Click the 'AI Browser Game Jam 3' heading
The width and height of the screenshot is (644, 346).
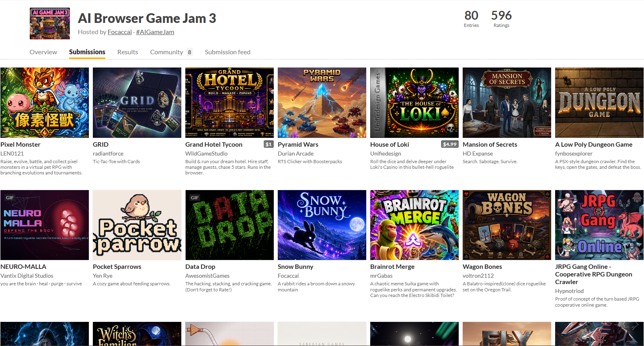click(147, 18)
